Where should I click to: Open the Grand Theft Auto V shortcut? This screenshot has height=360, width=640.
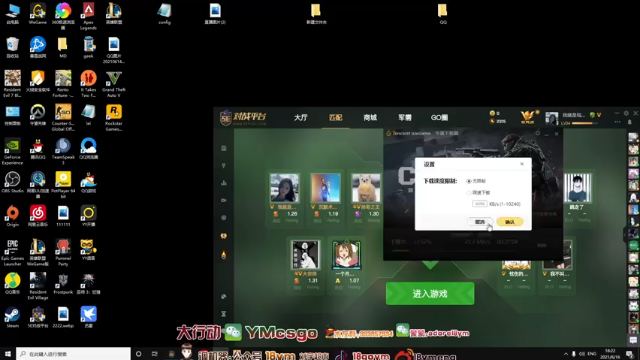click(x=113, y=84)
